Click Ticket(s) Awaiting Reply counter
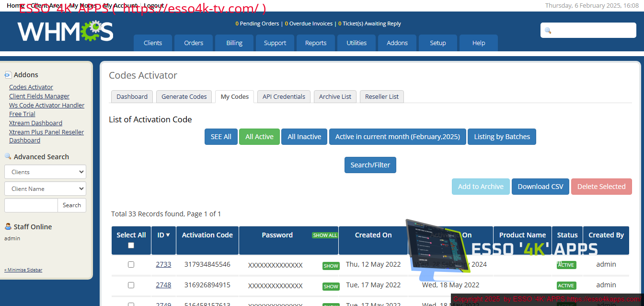 [369, 24]
